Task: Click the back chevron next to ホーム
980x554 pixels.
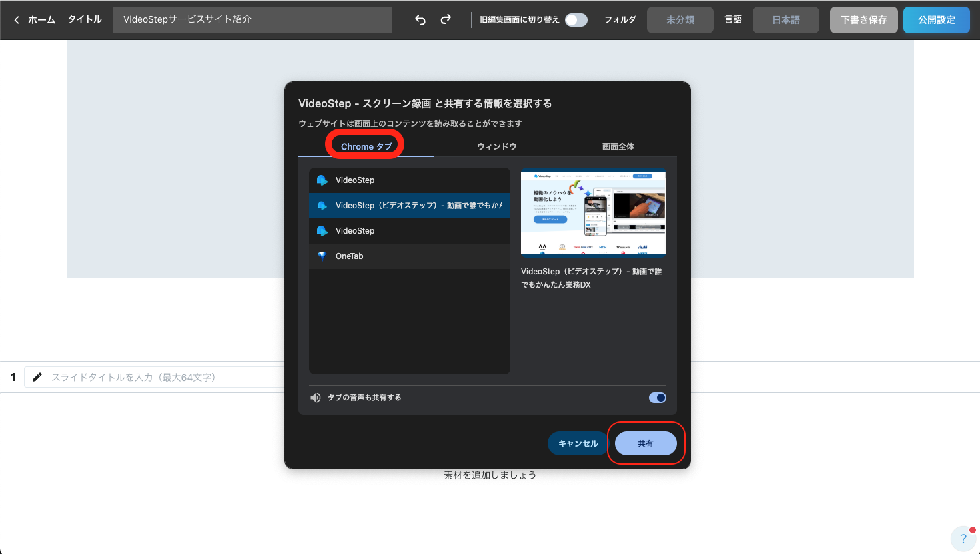Action: tap(17, 20)
